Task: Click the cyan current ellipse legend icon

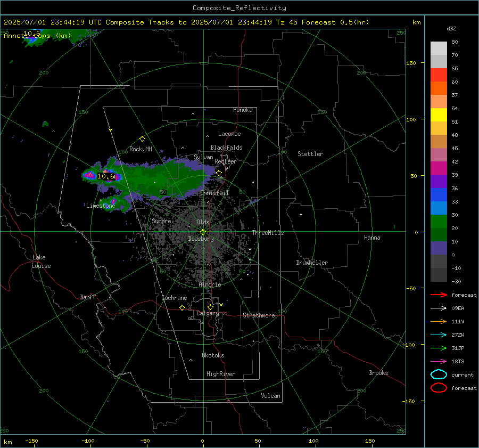Action: point(439,374)
